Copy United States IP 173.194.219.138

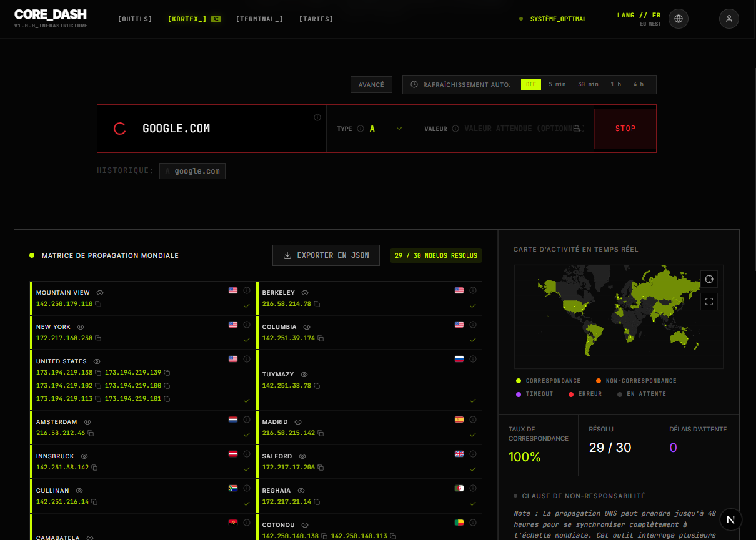point(98,373)
